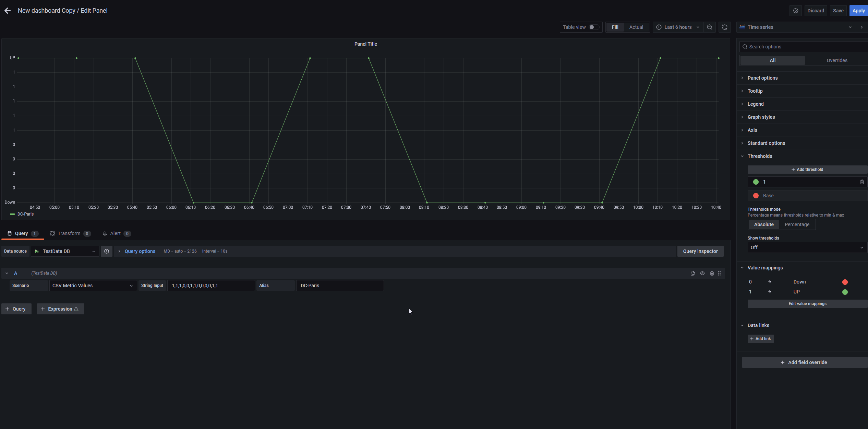Click the DC-Paris alias input field
Image resolution: width=868 pixels, height=429 pixels.
[340, 285]
